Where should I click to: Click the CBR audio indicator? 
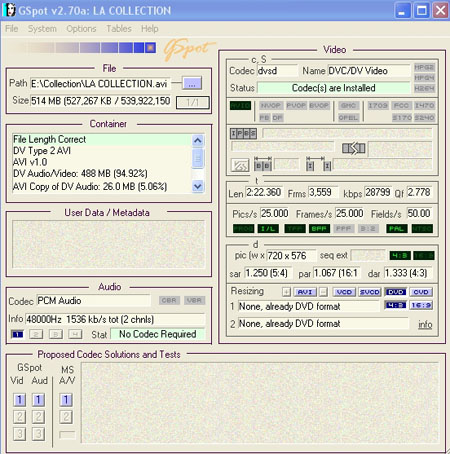(169, 300)
